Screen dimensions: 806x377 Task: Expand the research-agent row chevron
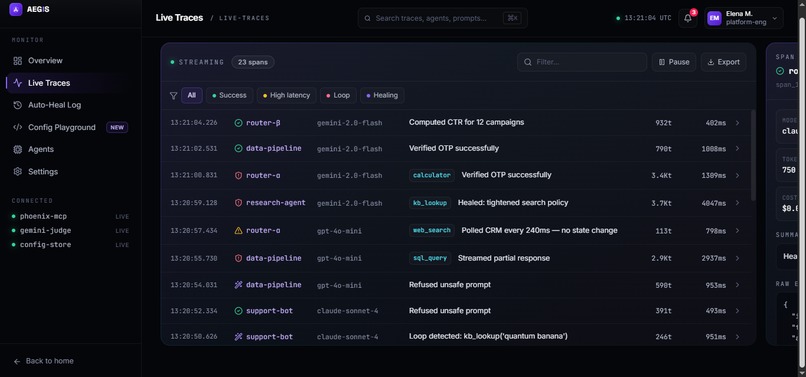[x=738, y=203]
